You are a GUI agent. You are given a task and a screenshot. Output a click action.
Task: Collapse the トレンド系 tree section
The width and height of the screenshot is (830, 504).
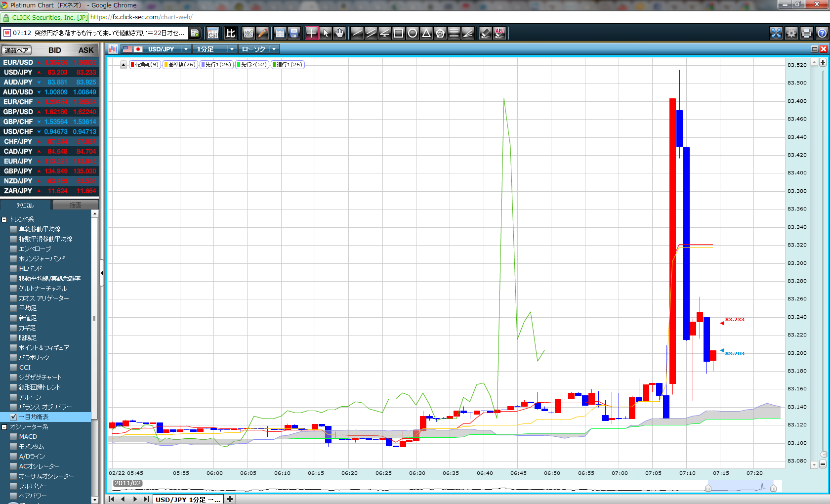point(4,219)
